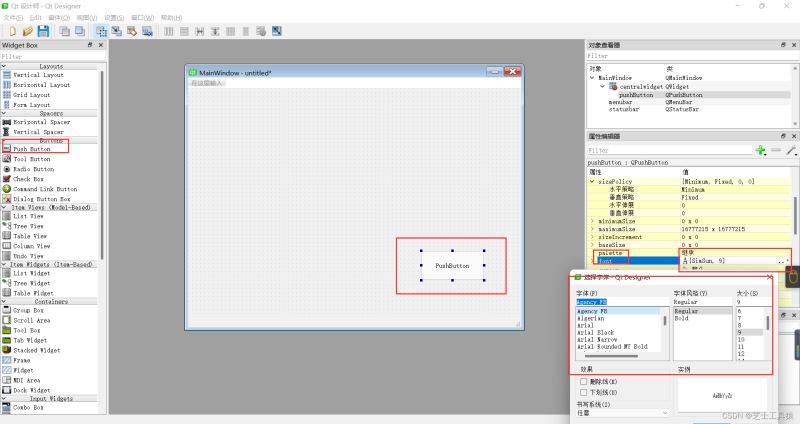Apply vertical layout from the toolbar
The image size is (800, 424).
(x=184, y=31)
